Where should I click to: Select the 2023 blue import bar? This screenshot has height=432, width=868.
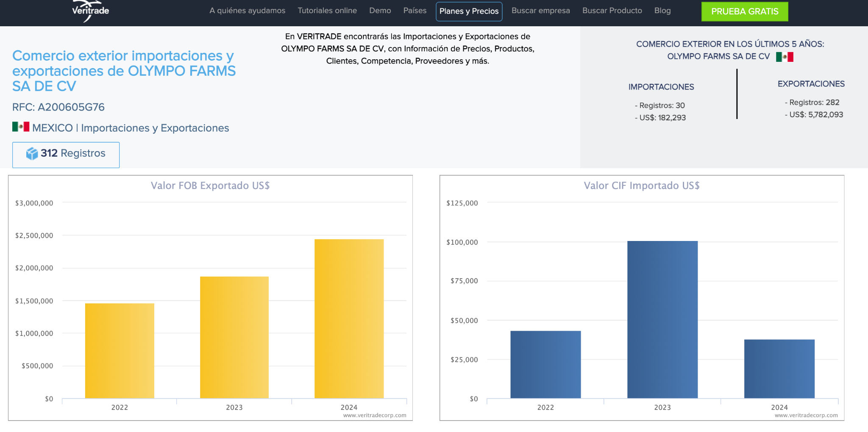[x=662, y=320]
